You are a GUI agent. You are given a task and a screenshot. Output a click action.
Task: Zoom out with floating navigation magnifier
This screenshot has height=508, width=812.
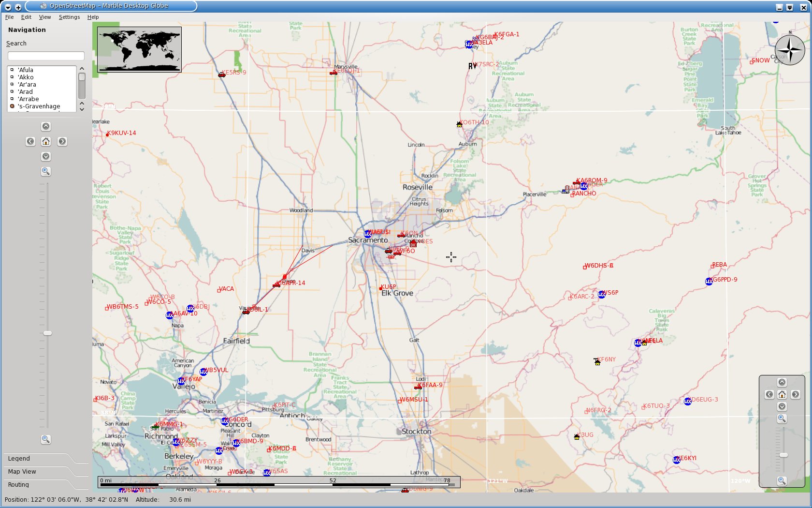(782, 480)
